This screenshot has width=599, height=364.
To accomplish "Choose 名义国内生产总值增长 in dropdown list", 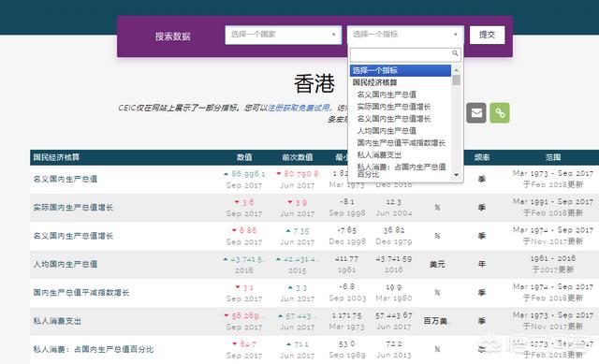I will pyautogui.click(x=394, y=119).
